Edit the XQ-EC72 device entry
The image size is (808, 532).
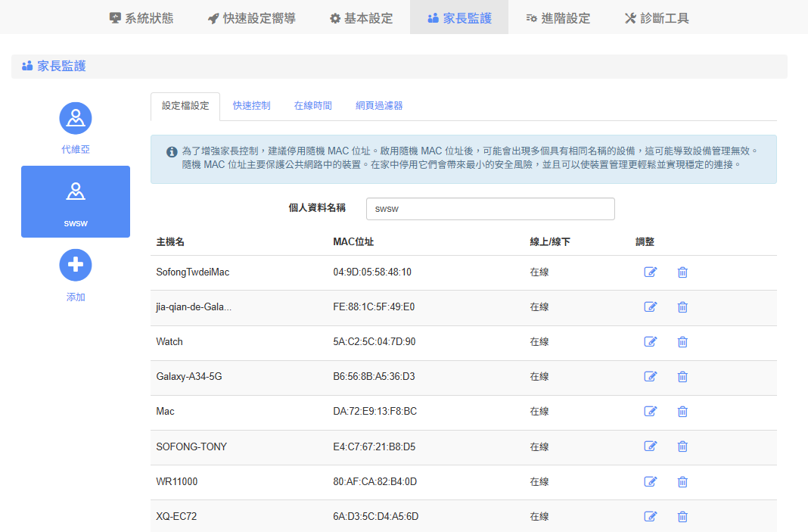tap(650, 516)
